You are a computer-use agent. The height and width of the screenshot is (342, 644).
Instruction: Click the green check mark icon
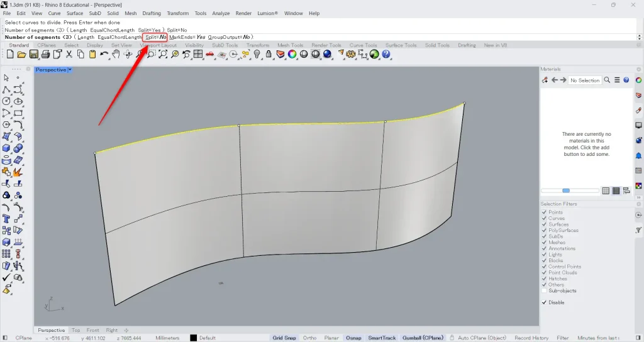[x=6, y=277]
